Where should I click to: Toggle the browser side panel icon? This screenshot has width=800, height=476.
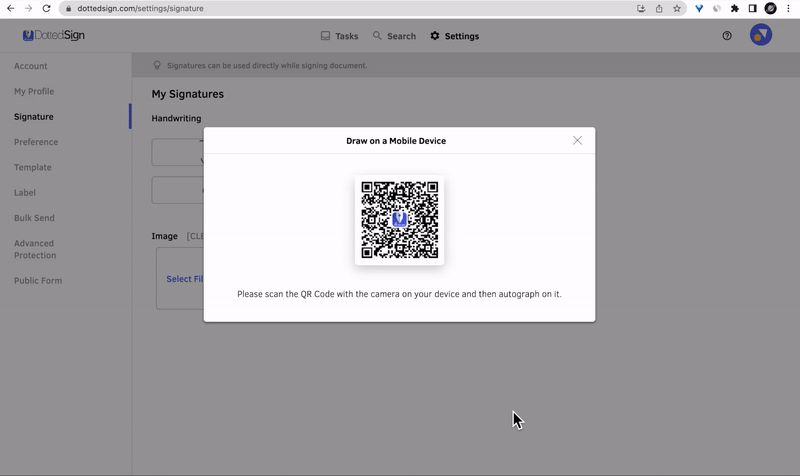753,8
